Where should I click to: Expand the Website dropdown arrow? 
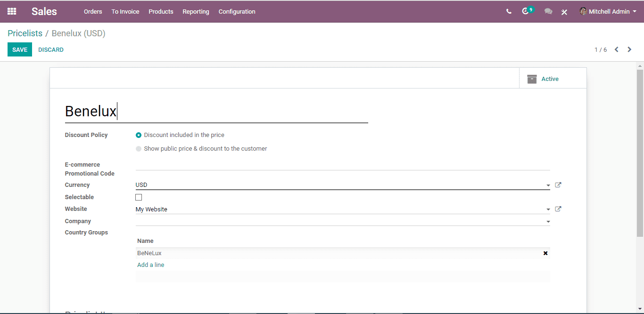(548, 209)
